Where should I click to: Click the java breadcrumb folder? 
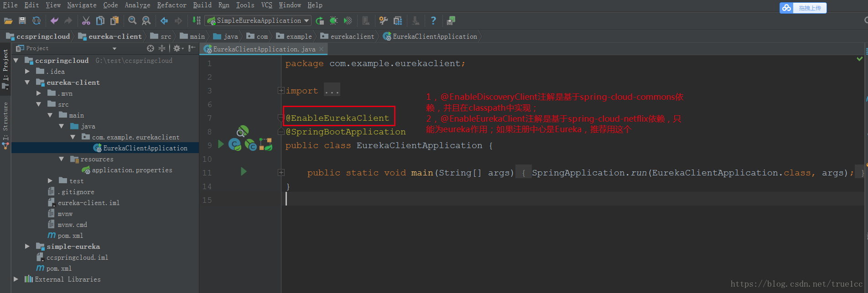[x=226, y=36]
